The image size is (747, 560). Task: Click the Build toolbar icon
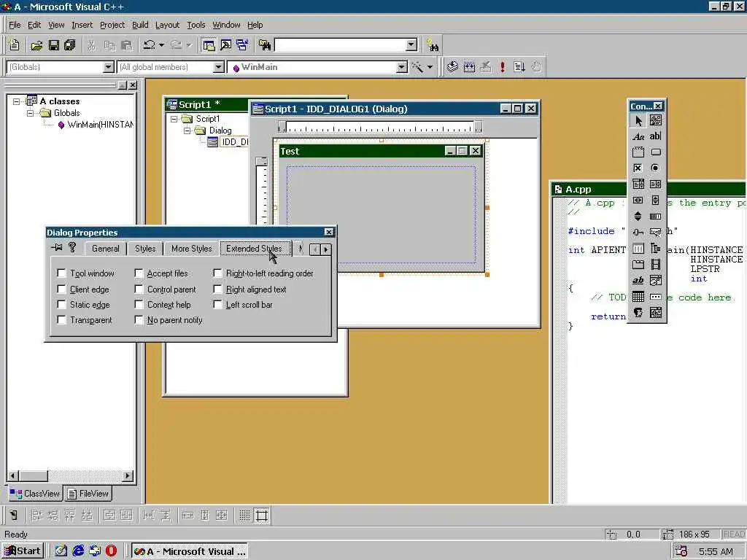click(469, 67)
